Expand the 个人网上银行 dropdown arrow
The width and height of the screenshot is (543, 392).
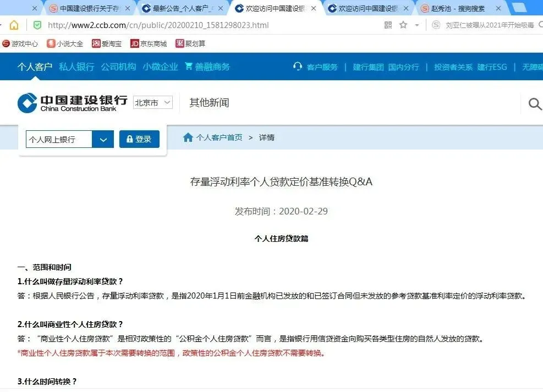click(x=103, y=139)
